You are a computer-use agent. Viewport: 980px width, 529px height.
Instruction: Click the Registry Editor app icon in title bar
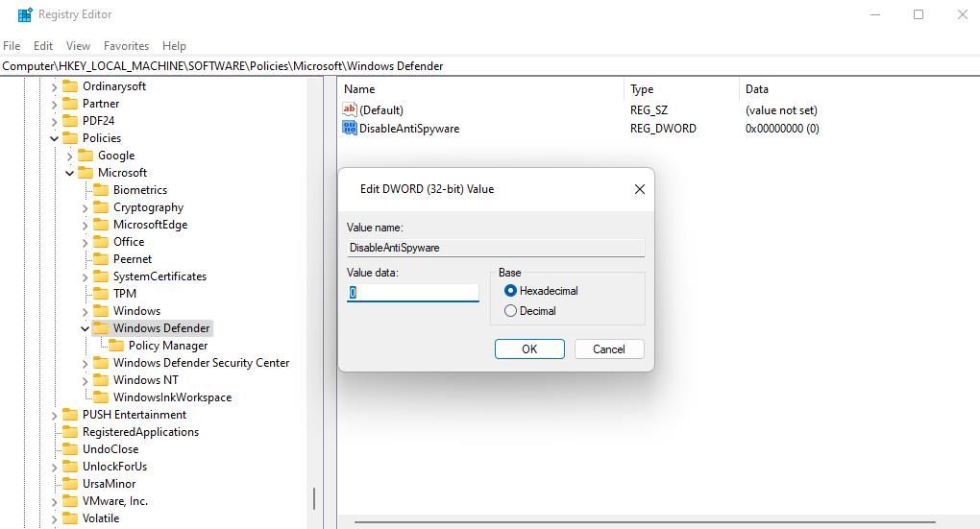click(24, 14)
